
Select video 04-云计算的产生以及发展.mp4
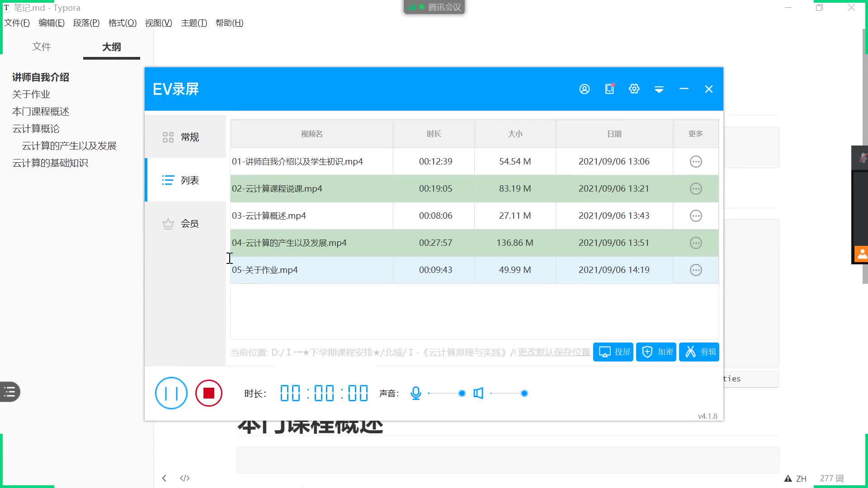474,243
